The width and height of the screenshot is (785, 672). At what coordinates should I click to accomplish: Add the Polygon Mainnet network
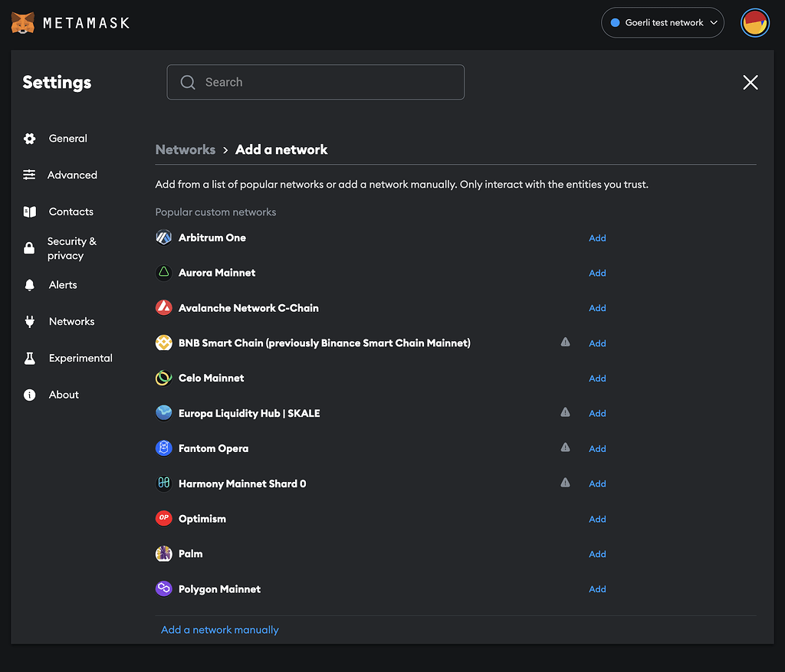(x=597, y=588)
